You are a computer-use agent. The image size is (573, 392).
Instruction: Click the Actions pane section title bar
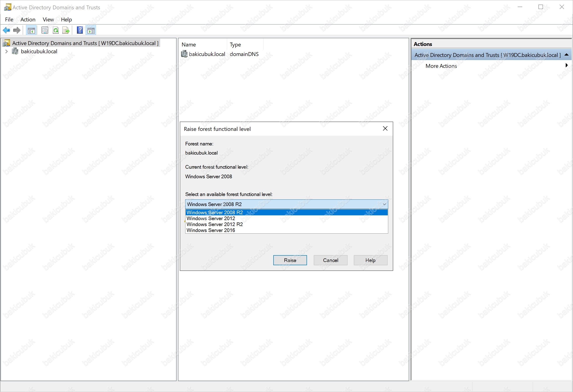click(x=491, y=55)
